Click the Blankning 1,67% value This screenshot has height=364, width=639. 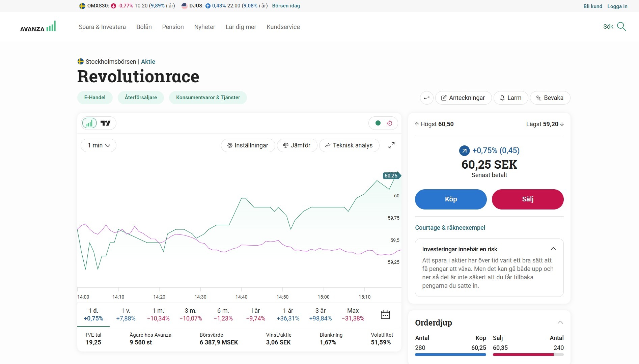click(328, 342)
